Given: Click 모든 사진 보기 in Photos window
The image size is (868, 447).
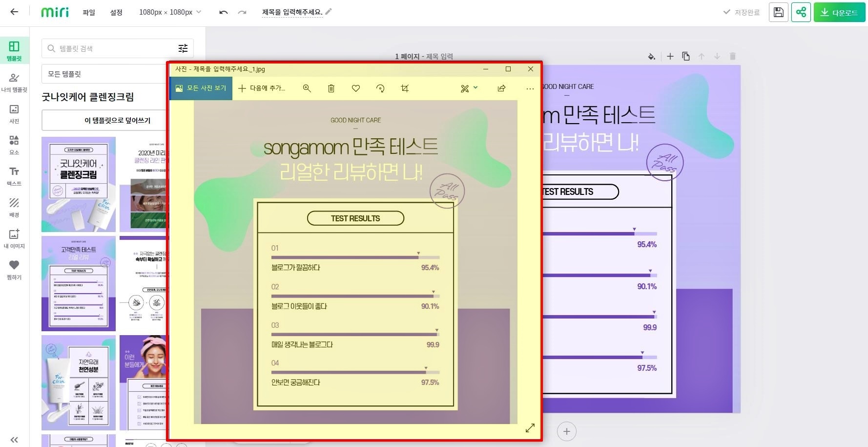Looking at the screenshot, I should (x=201, y=88).
